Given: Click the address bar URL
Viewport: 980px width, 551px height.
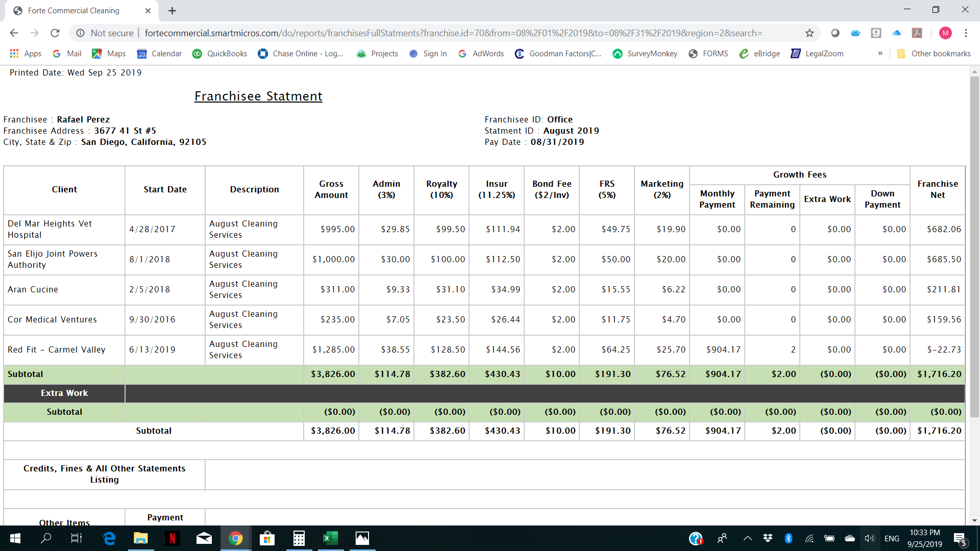Looking at the screenshot, I should [453, 33].
